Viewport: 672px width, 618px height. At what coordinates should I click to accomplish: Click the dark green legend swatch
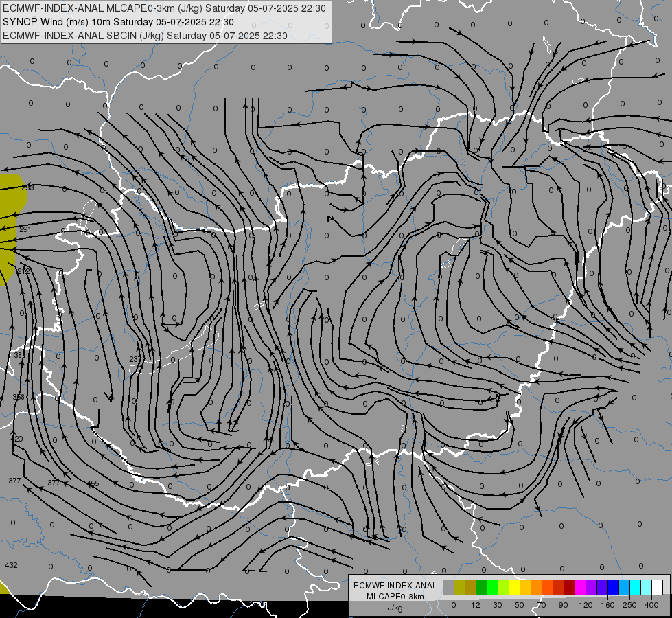pos(482,587)
